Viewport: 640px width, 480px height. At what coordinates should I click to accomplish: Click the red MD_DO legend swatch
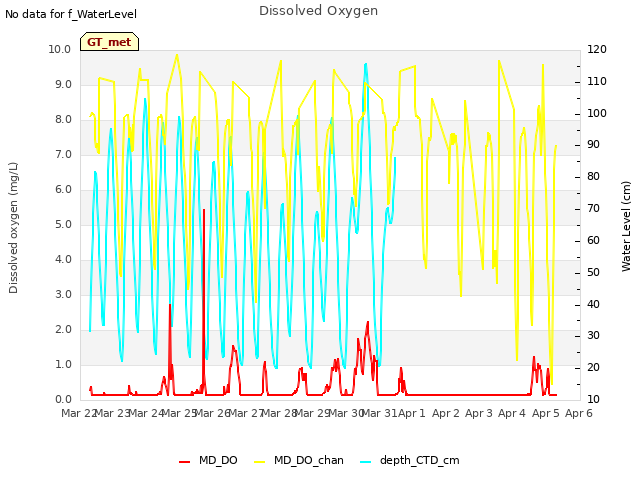(x=184, y=461)
